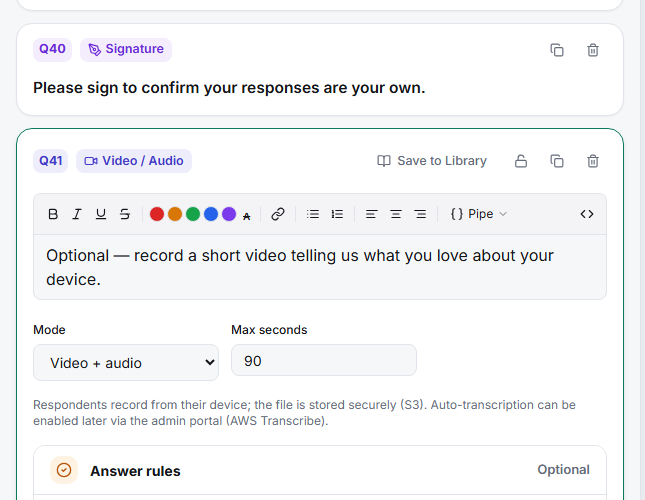Click the Q40 question badge
The height and width of the screenshot is (500, 645).
coord(52,49)
